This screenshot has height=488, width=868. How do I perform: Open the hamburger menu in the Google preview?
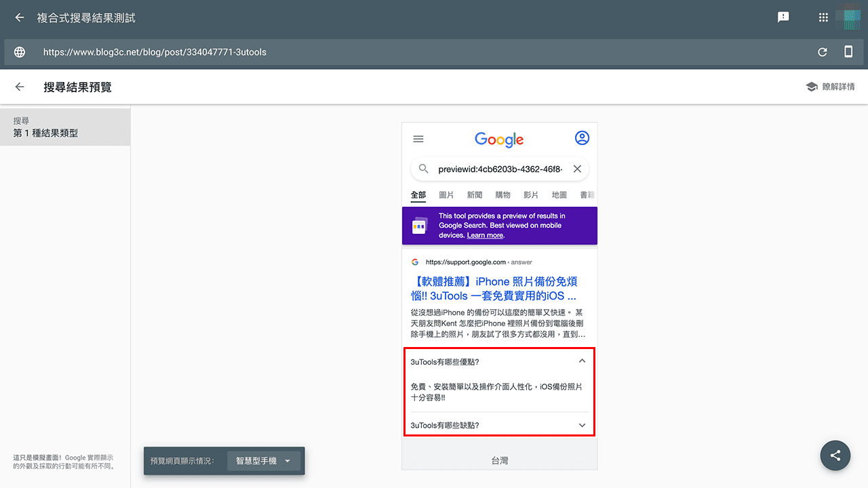(x=418, y=138)
